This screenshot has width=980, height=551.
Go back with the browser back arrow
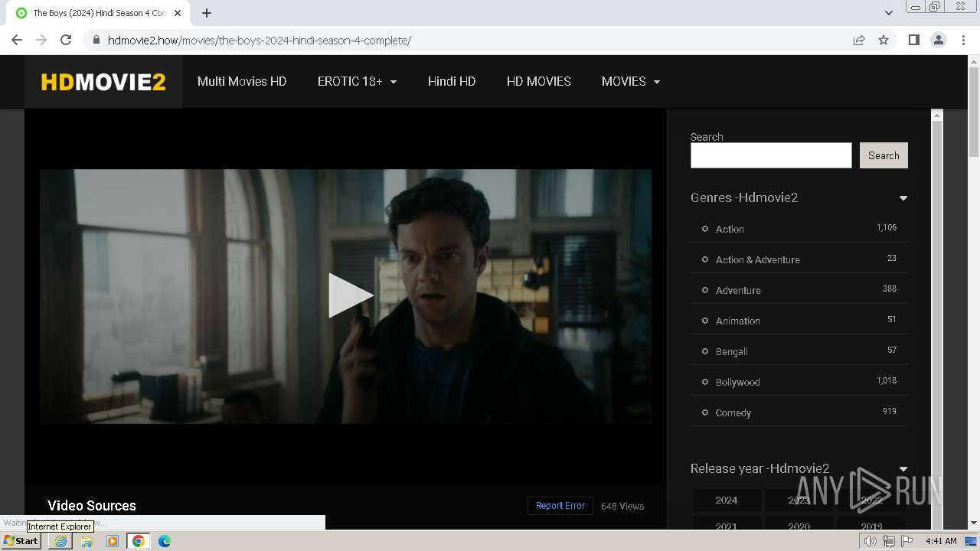(17, 40)
